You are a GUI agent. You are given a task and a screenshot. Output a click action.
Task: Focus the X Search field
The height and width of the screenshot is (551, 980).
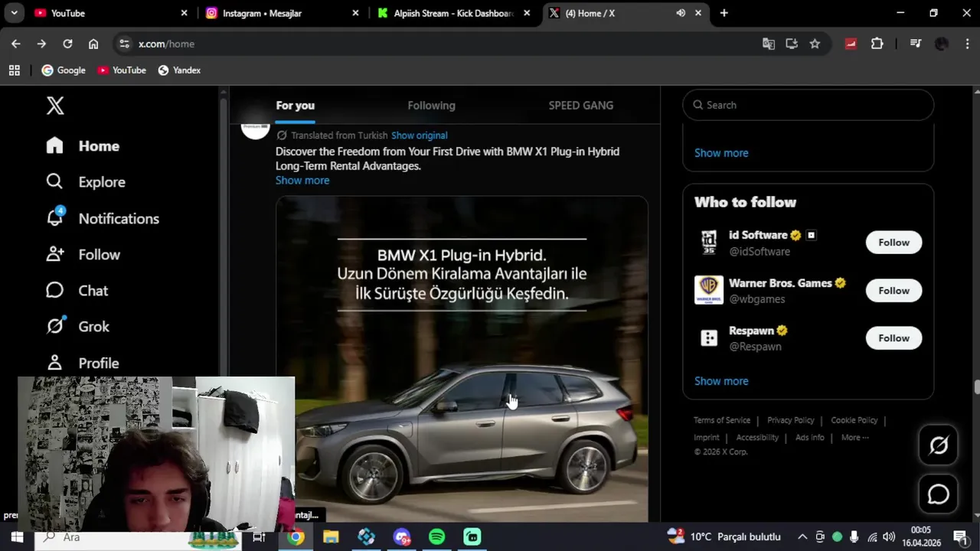pos(808,105)
